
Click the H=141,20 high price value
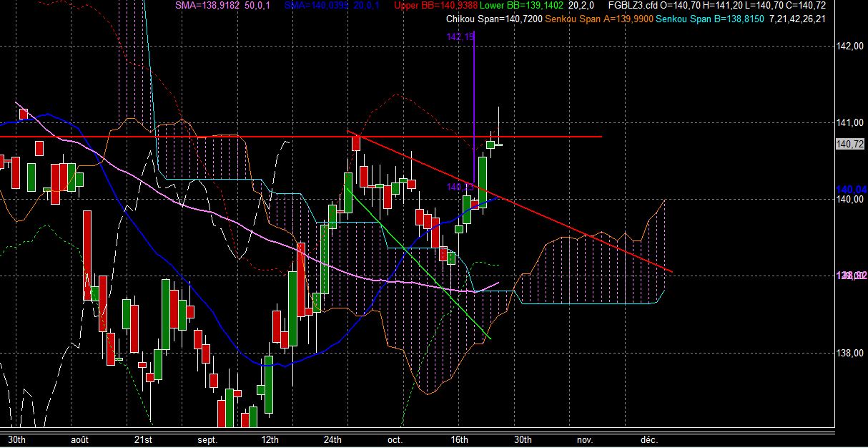pos(723,6)
